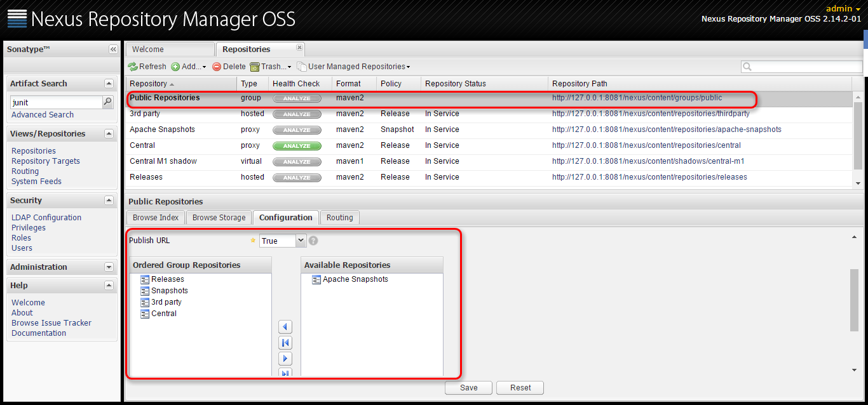
Task: Open System Feeds link
Action: (37, 182)
